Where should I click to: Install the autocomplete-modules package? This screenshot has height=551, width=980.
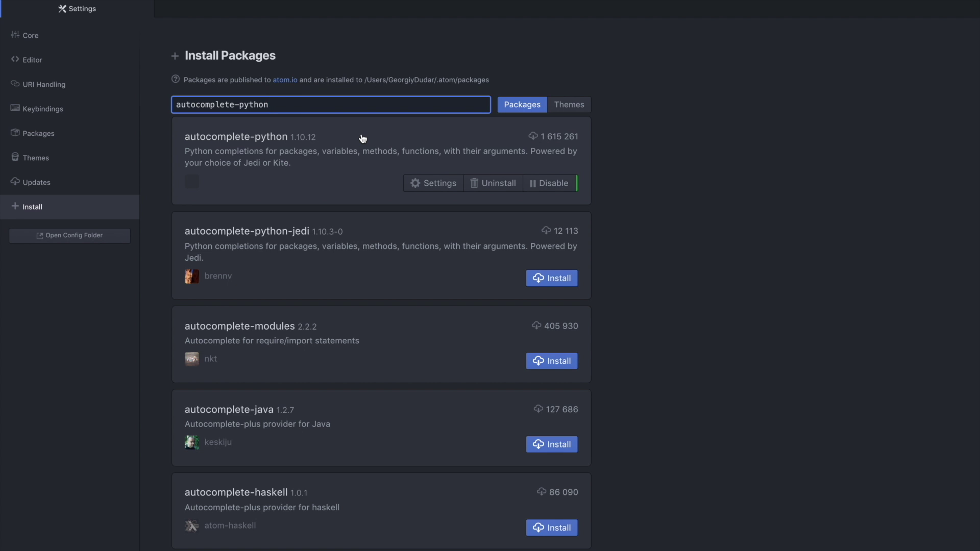pyautogui.click(x=551, y=361)
